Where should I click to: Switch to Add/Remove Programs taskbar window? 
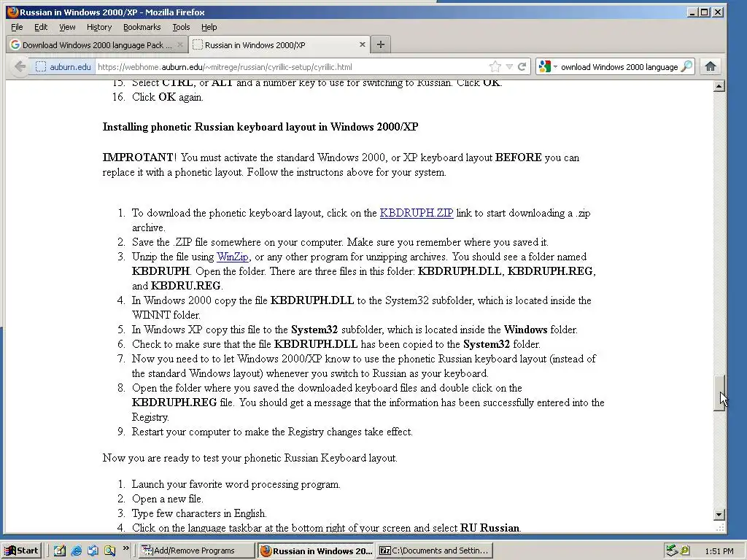pos(197,551)
